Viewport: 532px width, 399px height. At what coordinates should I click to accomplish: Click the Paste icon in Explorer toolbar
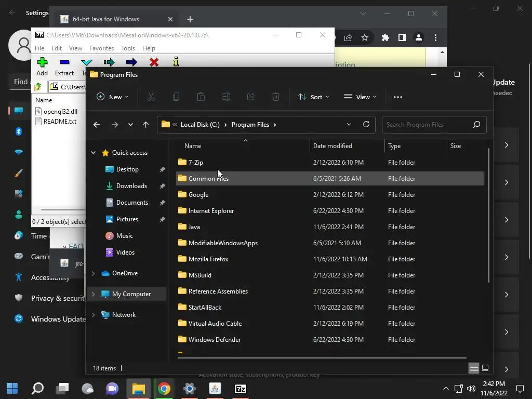click(x=201, y=97)
